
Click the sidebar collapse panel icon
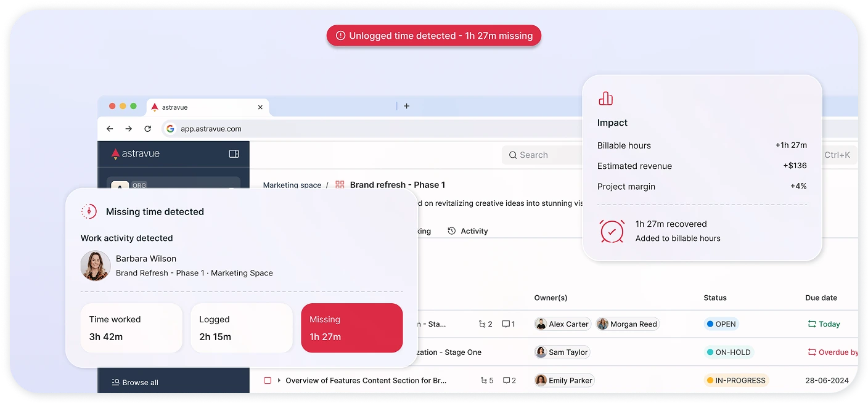(234, 153)
